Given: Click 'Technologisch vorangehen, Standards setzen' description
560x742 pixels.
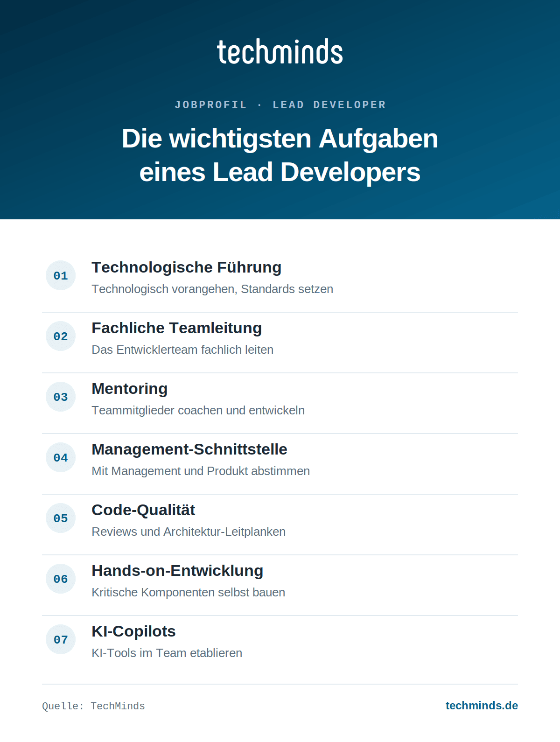Looking at the screenshot, I should click(x=212, y=289).
